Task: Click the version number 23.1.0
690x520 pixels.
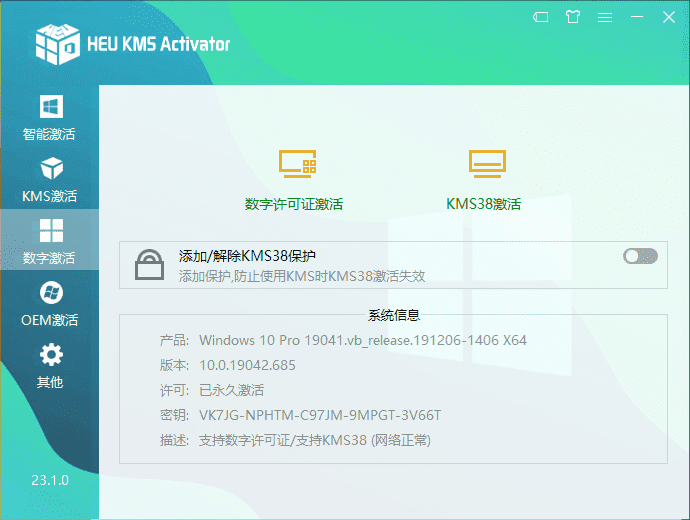Action: click(50, 480)
